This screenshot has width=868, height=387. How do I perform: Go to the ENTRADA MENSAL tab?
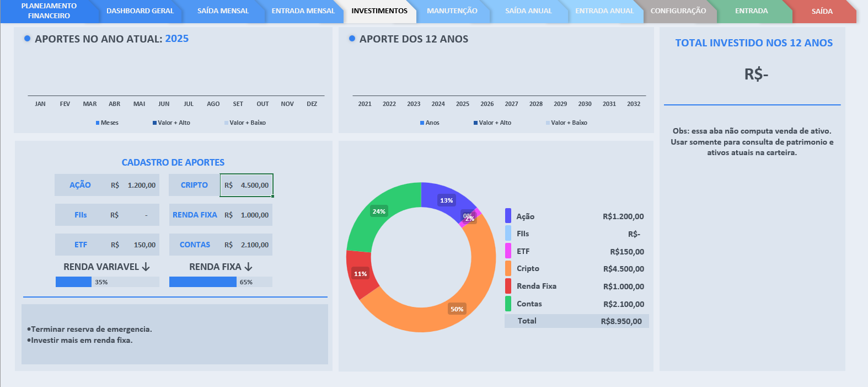tap(303, 11)
